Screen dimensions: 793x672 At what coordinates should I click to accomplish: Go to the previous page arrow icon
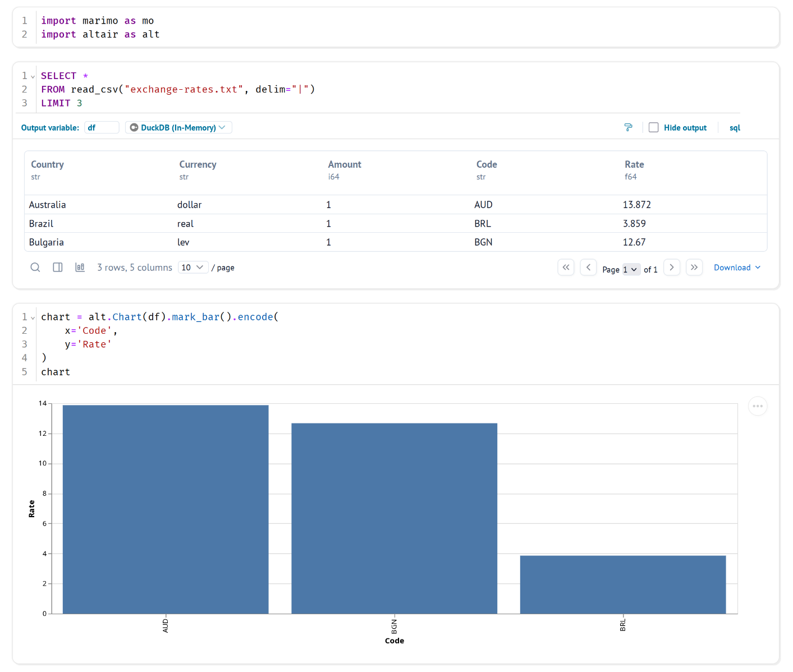(x=588, y=268)
